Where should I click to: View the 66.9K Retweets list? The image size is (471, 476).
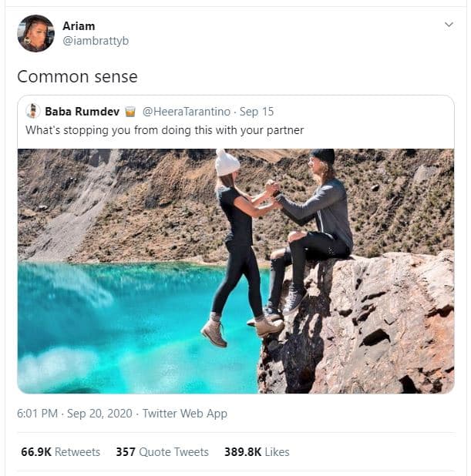(61, 452)
